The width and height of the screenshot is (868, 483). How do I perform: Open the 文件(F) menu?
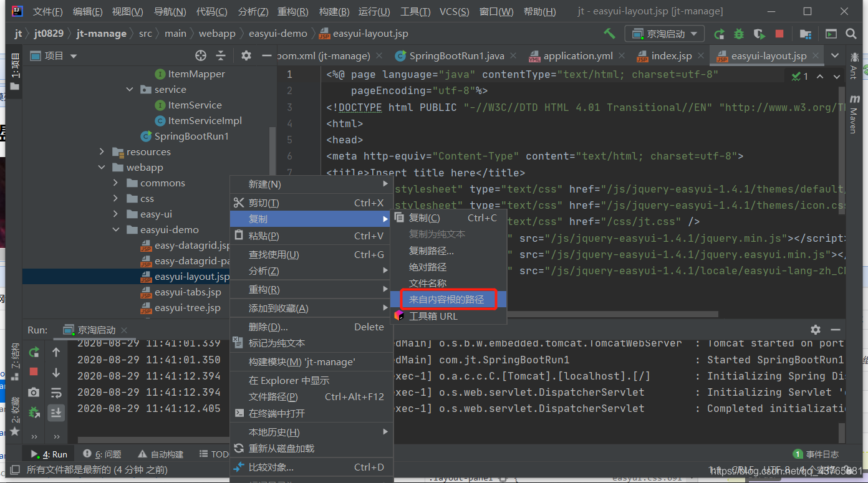point(47,12)
